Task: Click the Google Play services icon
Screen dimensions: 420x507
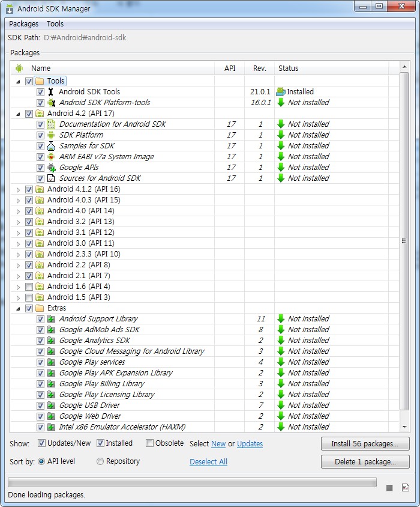Action: click(x=51, y=362)
